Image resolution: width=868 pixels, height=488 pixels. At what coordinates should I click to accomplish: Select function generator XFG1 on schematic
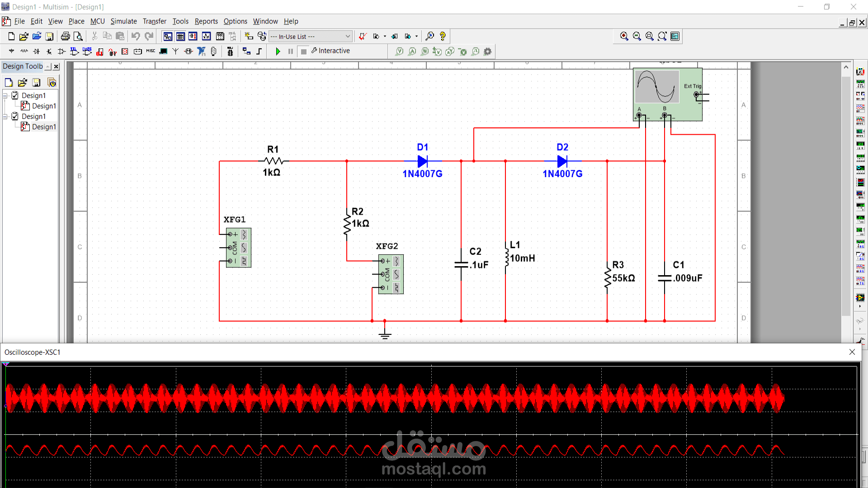239,248
